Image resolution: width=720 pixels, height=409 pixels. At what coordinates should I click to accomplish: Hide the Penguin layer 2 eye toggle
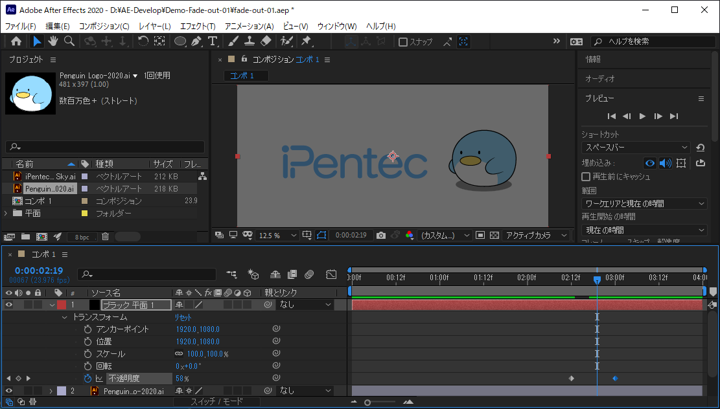pos(9,391)
